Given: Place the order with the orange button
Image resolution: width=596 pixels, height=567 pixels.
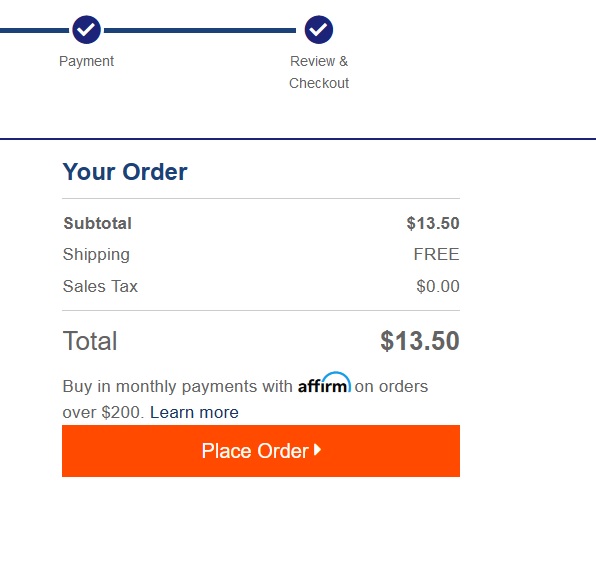Looking at the screenshot, I should [x=261, y=451].
